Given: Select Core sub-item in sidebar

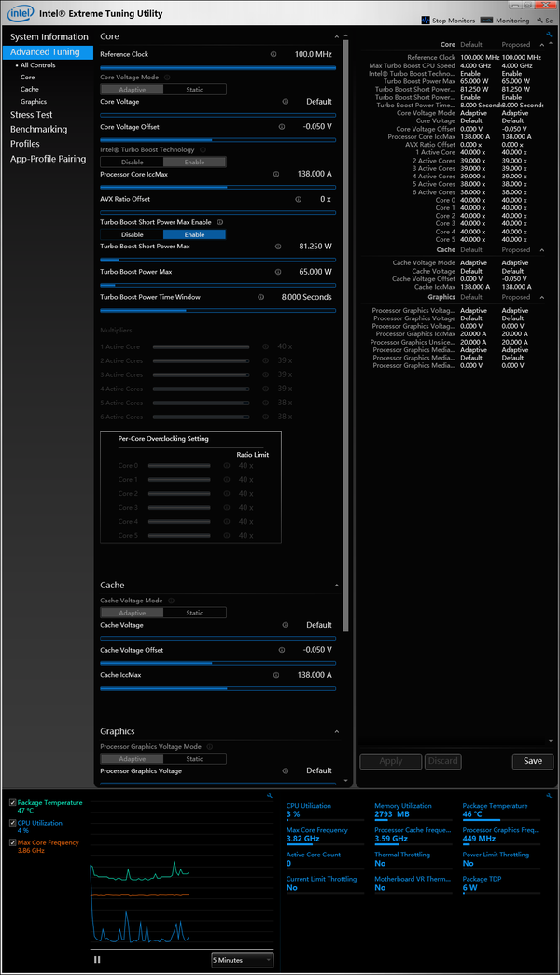Looking at the screenshot, I should point(27,78).
